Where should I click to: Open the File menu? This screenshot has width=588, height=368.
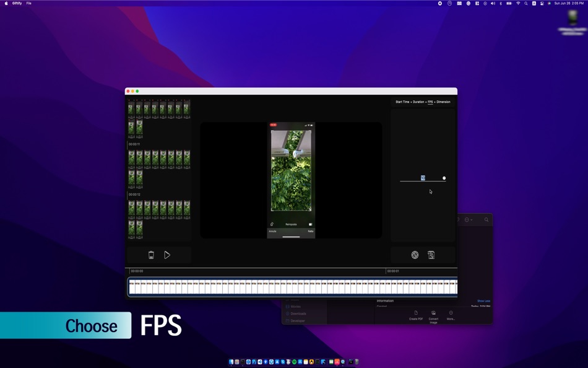(29, 3)
